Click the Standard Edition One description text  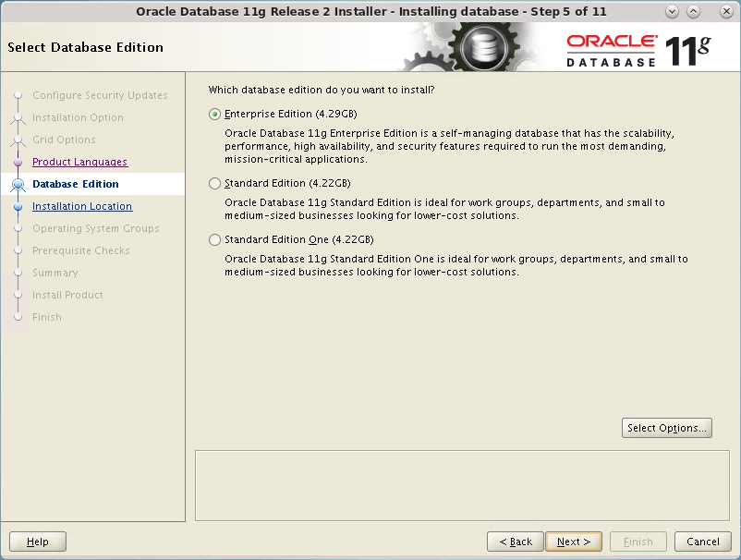(456, 265)
